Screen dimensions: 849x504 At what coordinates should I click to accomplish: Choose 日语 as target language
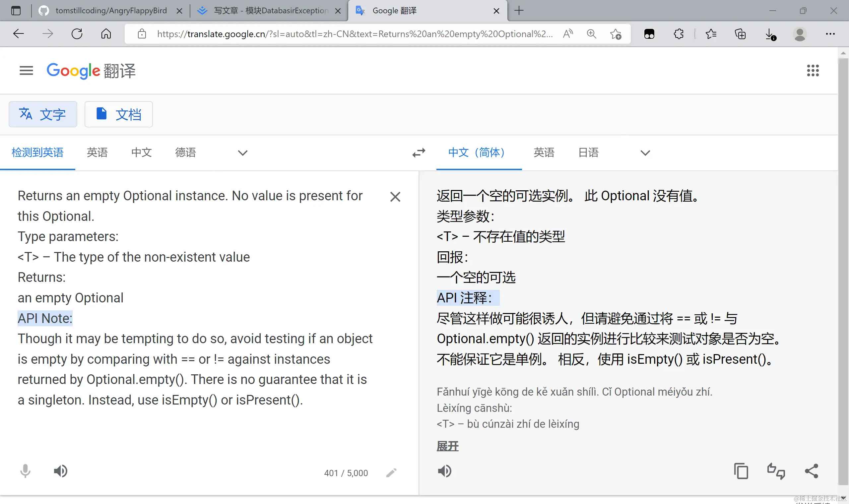click(588, 153)
